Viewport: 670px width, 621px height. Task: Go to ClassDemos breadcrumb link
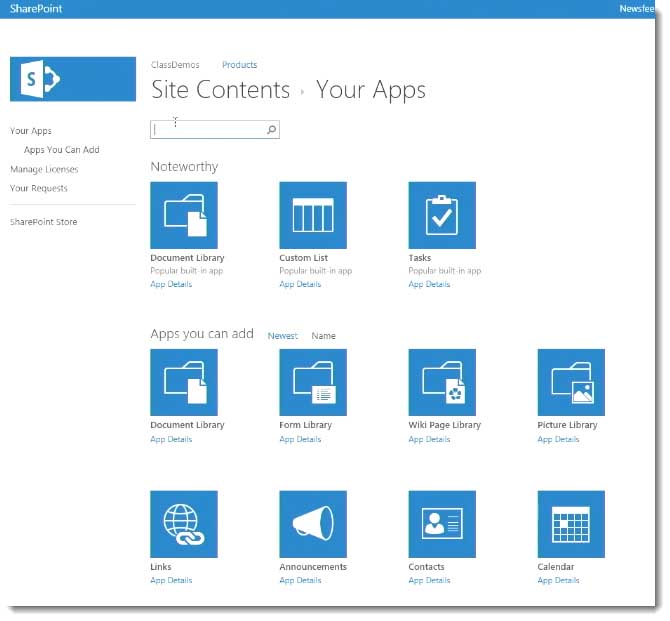coord(175,65)
